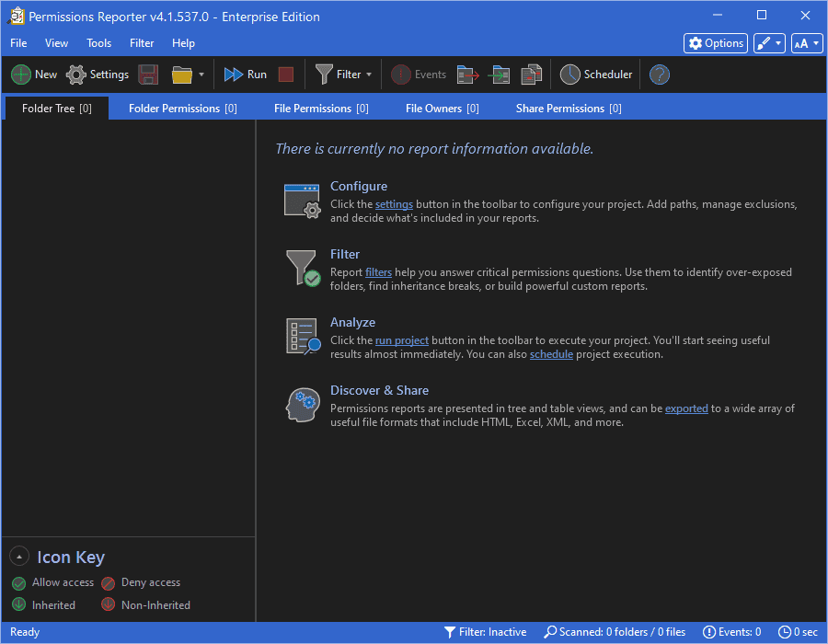Viewport: 828px width, 644px height.
Task: Switch to the File Permissions tab
Action: coord(321,109)
